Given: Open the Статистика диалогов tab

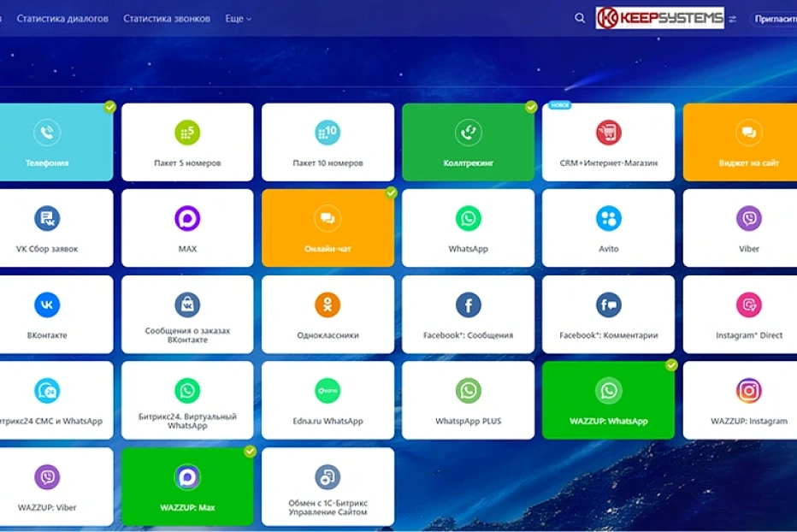Looking at the screenshot, I should point(62,19).
